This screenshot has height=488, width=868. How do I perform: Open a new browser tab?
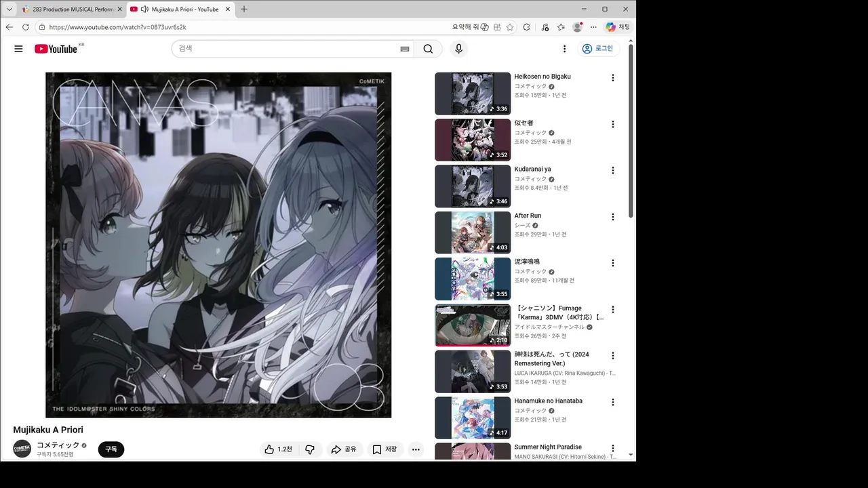pyautogui.click(x=244, y=9)
